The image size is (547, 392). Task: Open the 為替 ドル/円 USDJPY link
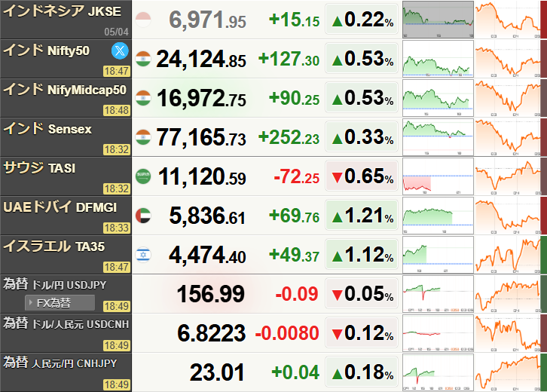tap(54, 284)
